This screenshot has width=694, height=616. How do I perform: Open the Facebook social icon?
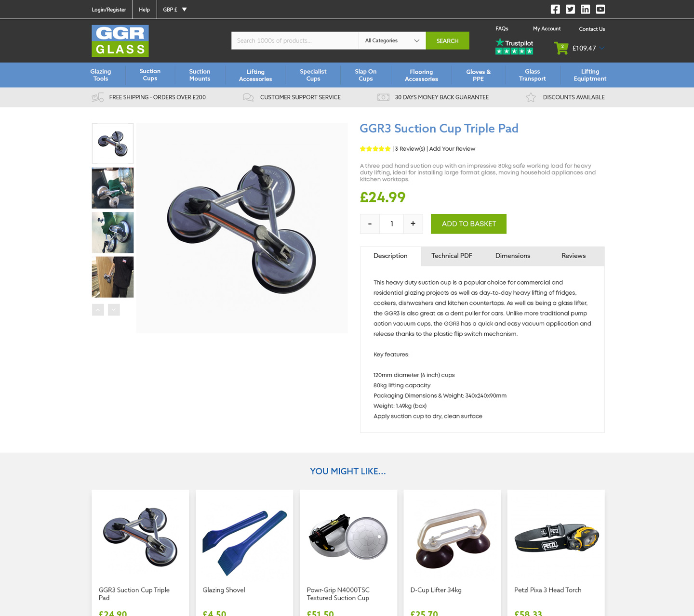pyautogui.click(x=555, y=9)
